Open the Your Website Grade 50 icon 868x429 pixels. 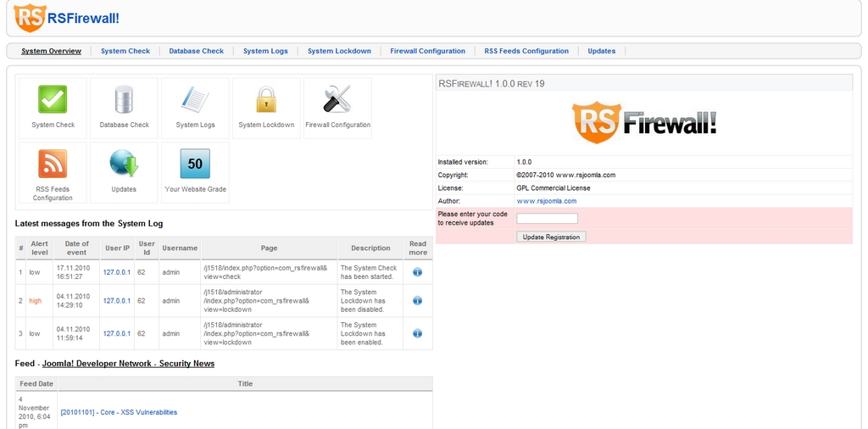pyautogui.click(x=195, y=164)
